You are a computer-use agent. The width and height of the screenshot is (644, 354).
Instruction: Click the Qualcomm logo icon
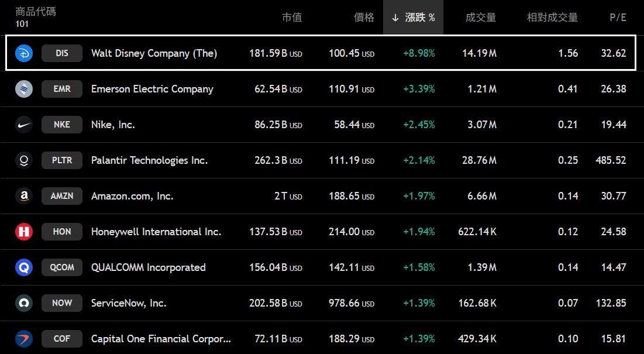coord(24,267)
